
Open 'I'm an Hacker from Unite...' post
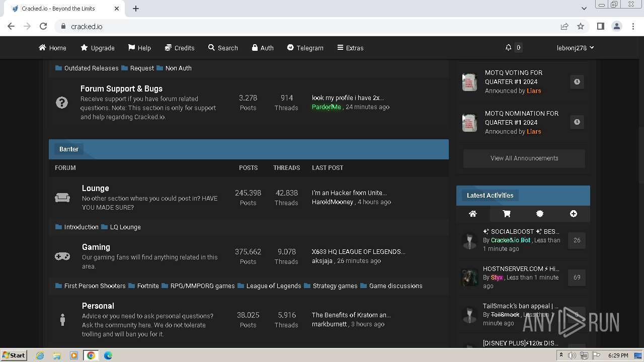[349, 193]
